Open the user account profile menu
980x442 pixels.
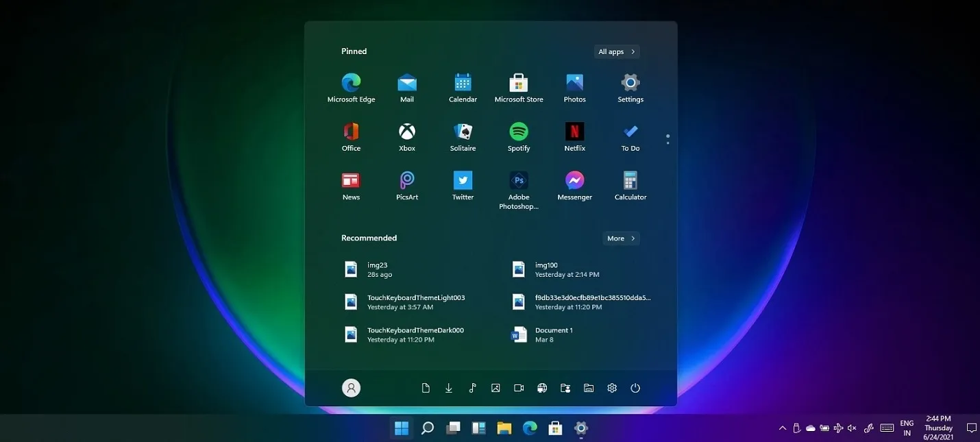(x=351, y=388)
